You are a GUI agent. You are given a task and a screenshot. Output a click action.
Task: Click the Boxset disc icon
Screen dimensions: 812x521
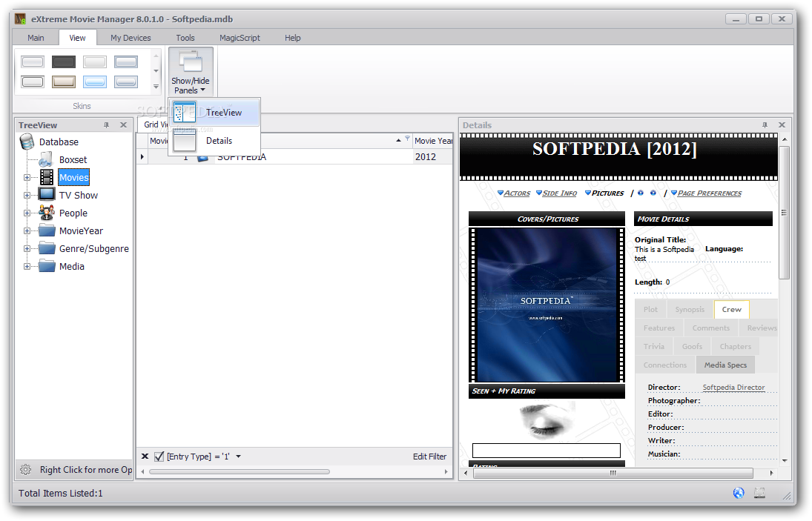coord(46,159)
